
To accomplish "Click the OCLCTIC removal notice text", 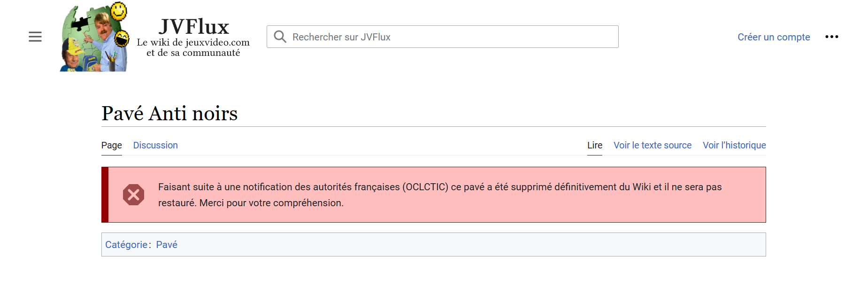I will click(x=439, y=187).
